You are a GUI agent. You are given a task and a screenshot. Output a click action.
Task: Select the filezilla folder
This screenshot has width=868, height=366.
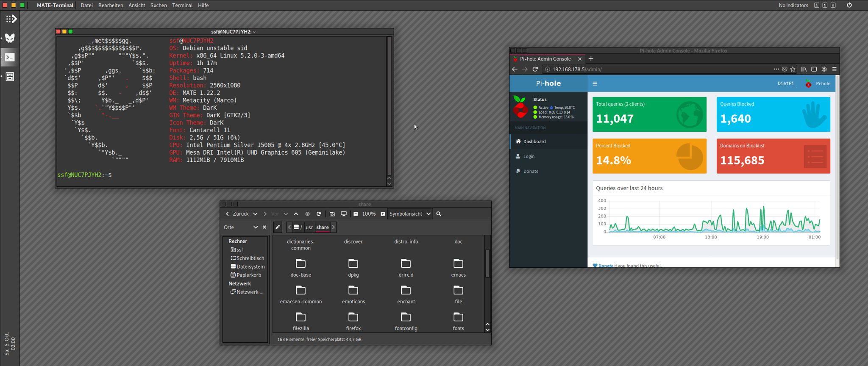pyautogui.click(x=301, y=322)
